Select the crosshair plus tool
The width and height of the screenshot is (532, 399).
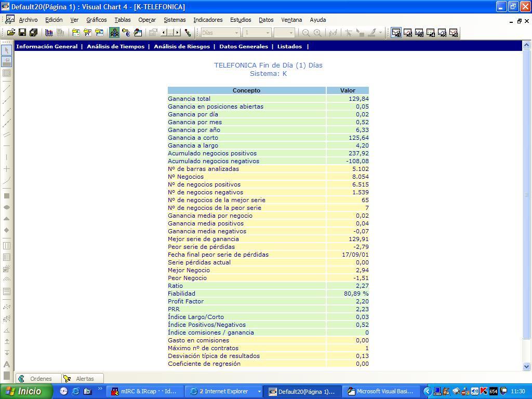pyautogui.click(x=6, y=169)
